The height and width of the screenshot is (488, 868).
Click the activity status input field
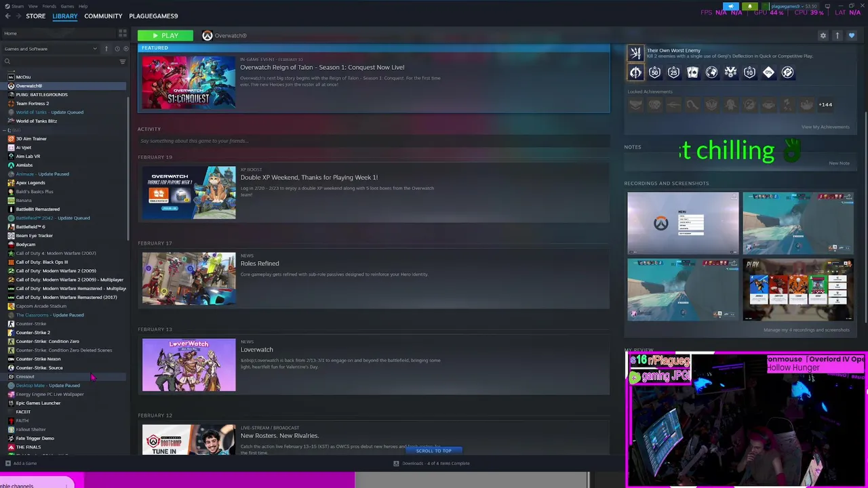tap(374, 141)
